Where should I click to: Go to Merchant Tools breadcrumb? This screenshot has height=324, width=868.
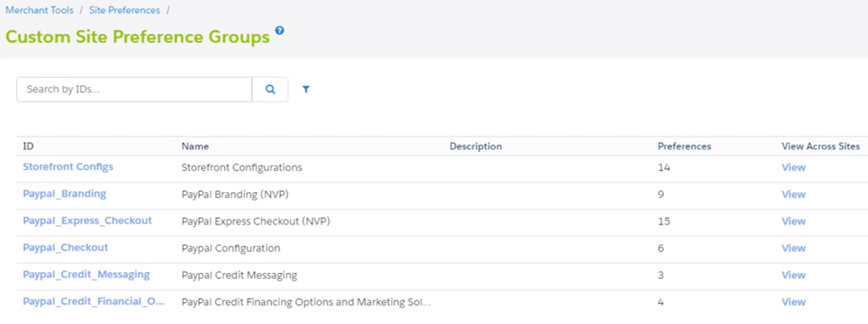point(39,11)
